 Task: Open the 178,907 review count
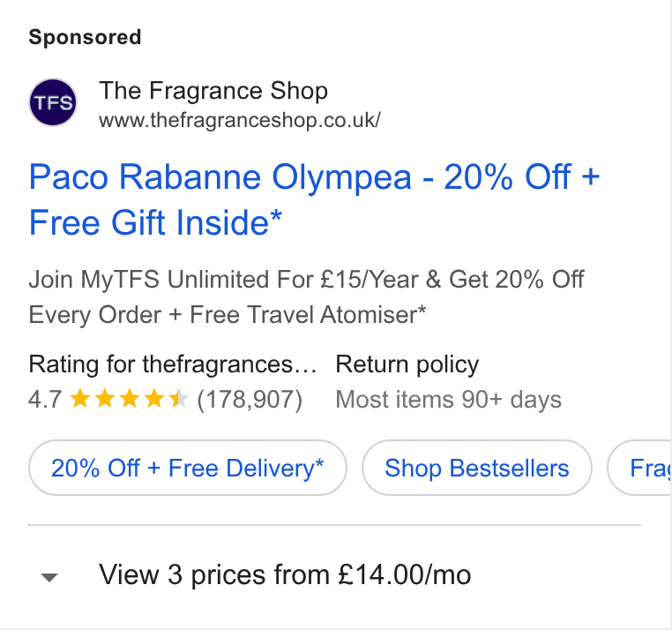coord(250,400)
